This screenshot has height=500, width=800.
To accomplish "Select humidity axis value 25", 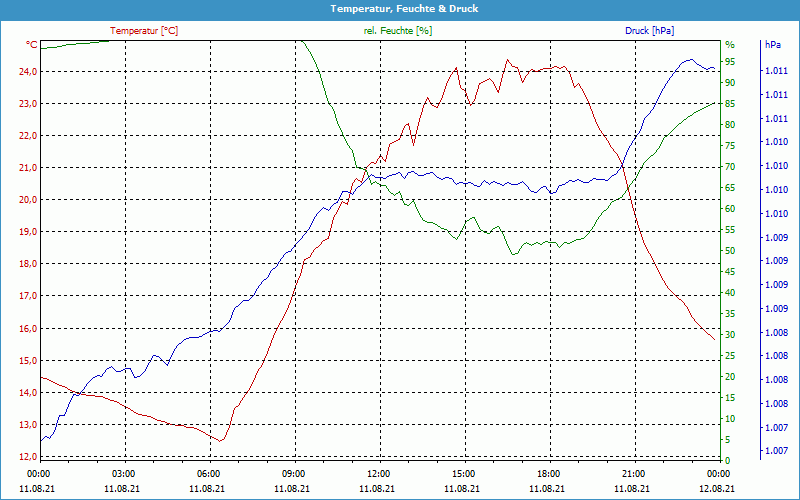I will point(730,356).
